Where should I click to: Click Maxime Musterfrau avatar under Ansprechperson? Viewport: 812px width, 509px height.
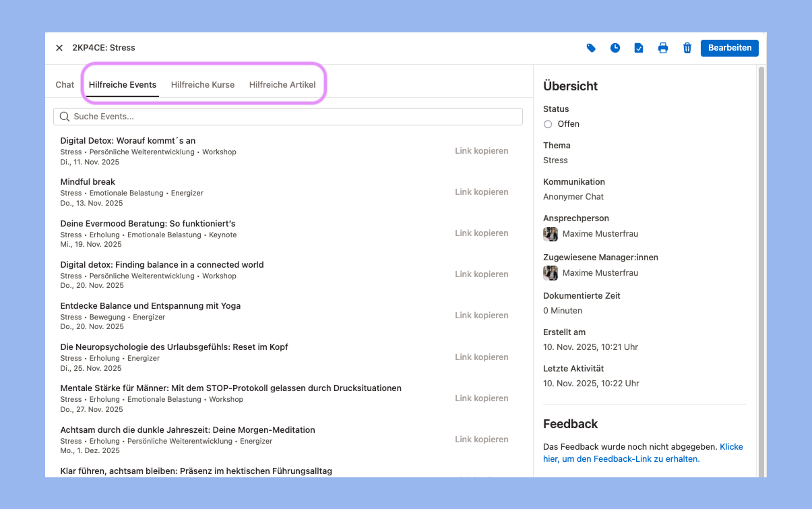pos(551,234)
